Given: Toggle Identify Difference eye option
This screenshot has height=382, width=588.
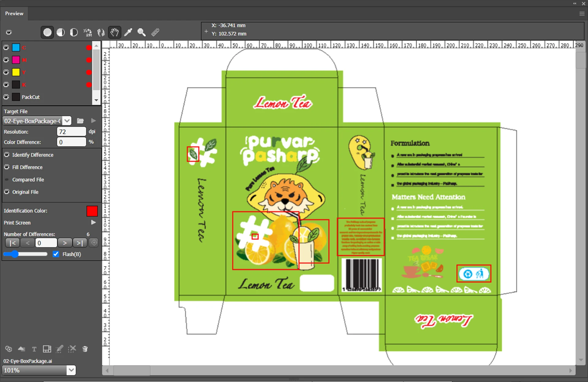Looking at the screenshot, I should [x=7, y=155].
